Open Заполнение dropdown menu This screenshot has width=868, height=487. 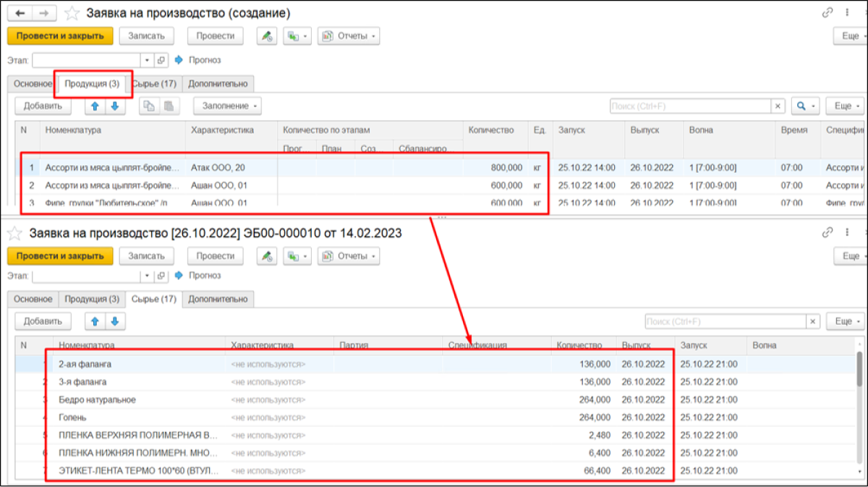(227, 106)
